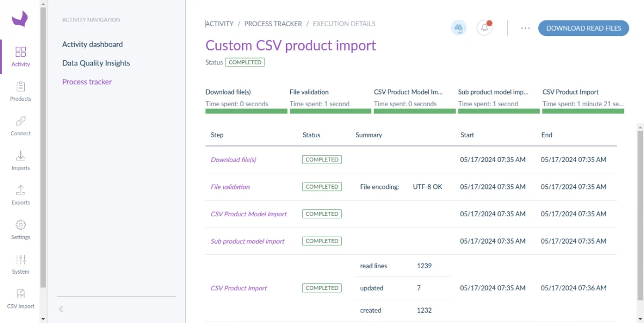
Task: Open the more options ellipsis menu
Action: (525, 28)
